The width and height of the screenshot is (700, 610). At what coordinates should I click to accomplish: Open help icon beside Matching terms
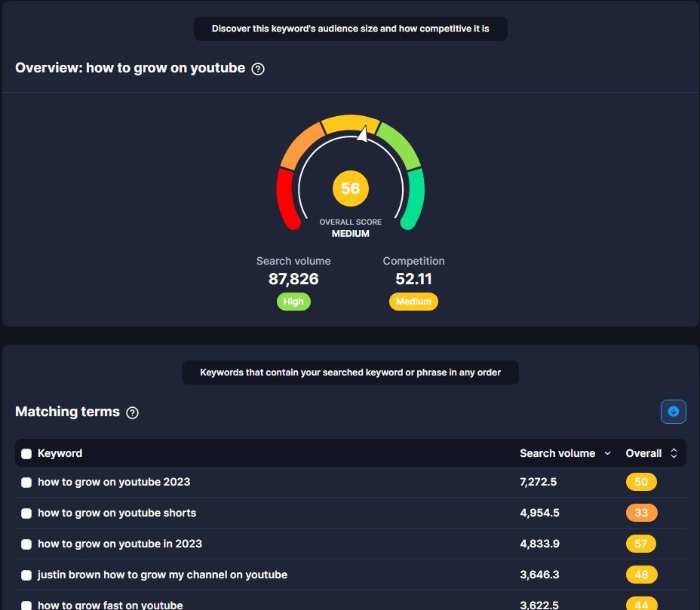(x=132, y=412)
